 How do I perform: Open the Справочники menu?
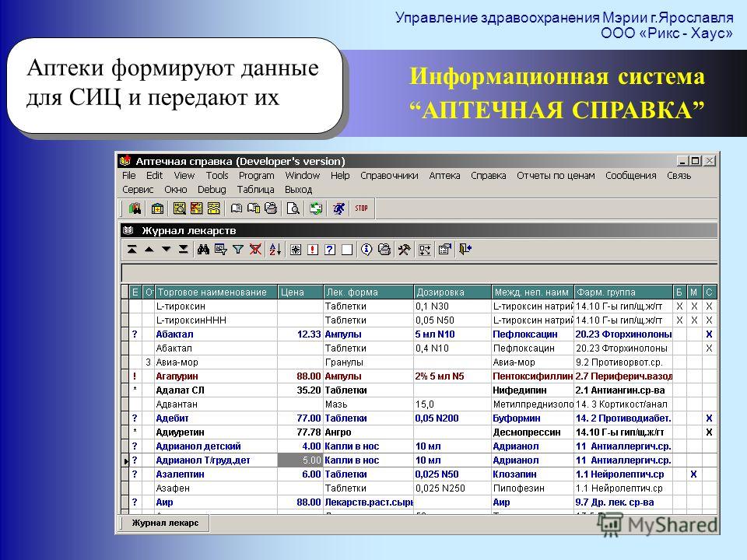pos(389,175)
